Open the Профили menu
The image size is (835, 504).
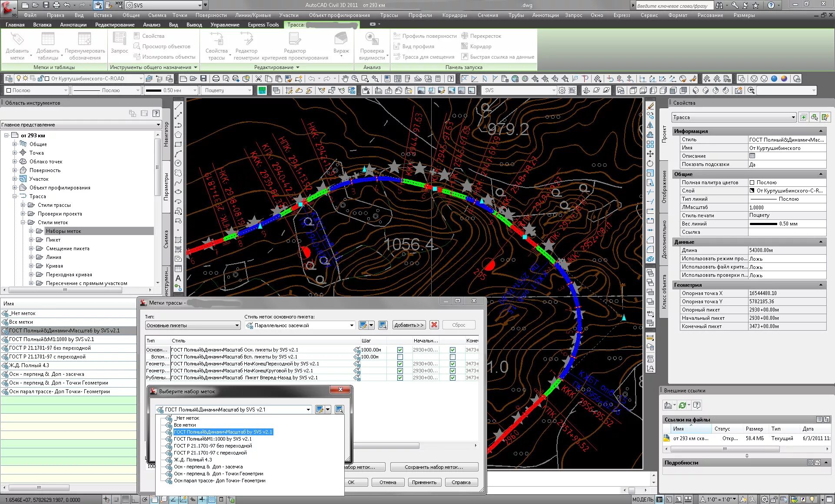click(420, 15)
